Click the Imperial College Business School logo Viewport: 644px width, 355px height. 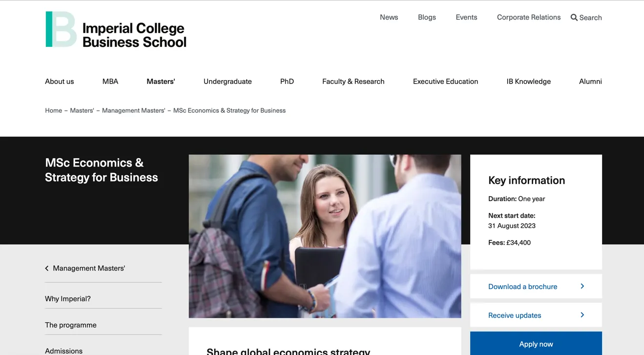point(116,29)
